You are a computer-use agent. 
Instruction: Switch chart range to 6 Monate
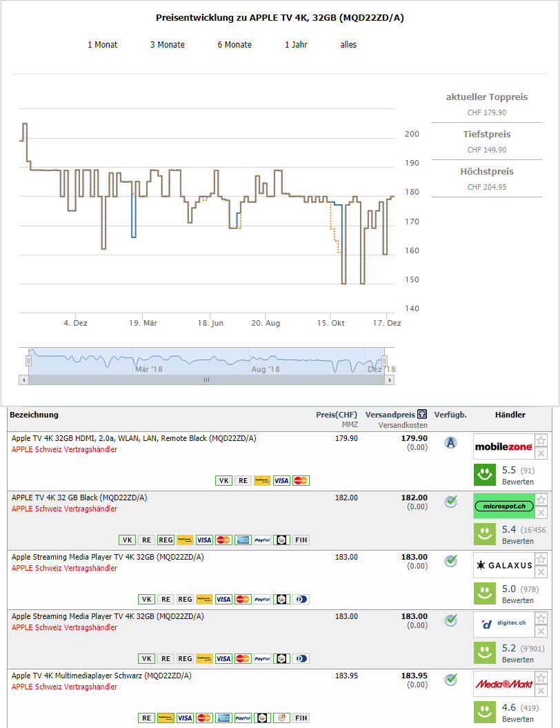pos(234,45)
